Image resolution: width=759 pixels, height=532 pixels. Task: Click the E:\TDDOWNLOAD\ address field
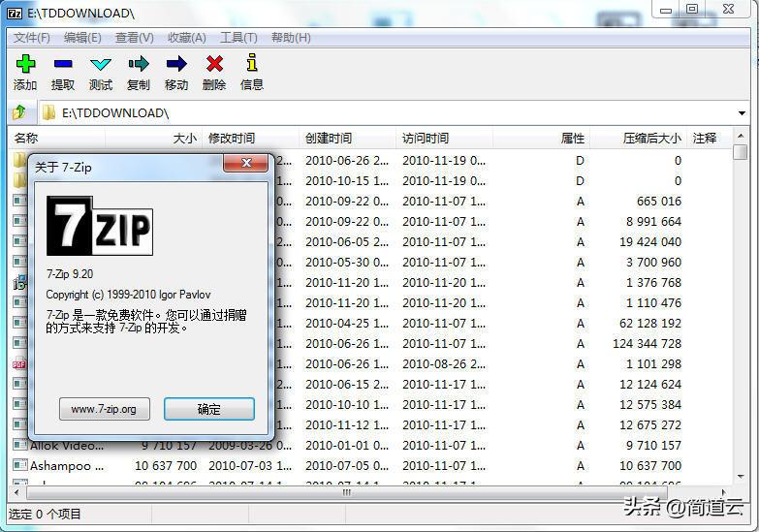[x=387, y=113]
